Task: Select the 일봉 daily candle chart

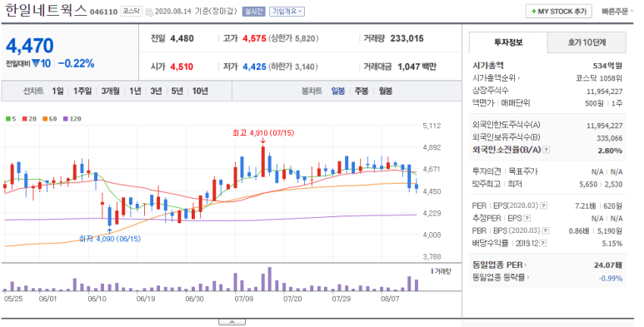Action: pos(338,91)
